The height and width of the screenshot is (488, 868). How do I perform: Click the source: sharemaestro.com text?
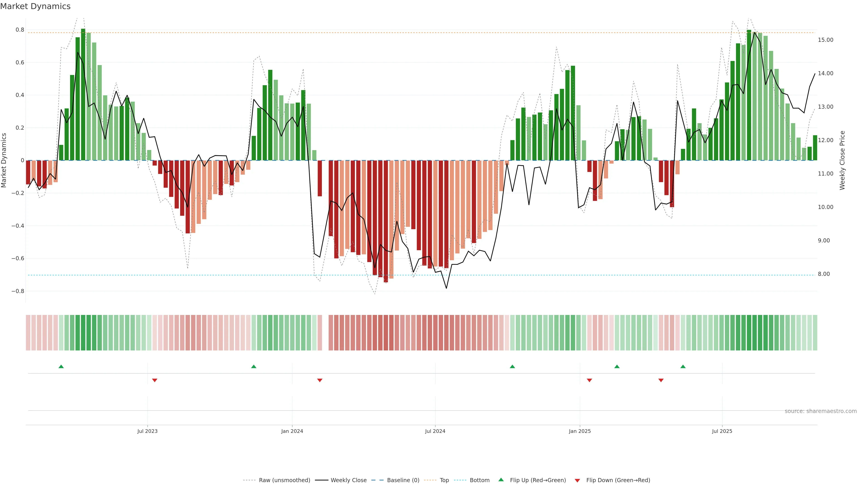point(821,411)
